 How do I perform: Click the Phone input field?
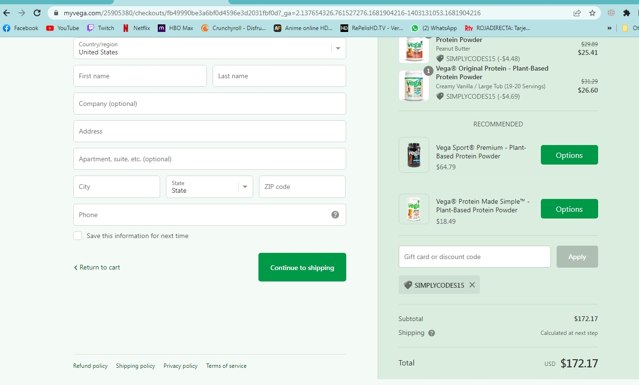pos(209,215)
